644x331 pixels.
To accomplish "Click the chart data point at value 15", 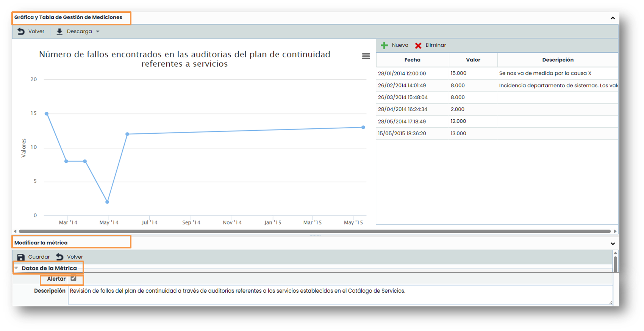I will click(x=47, y=114).
